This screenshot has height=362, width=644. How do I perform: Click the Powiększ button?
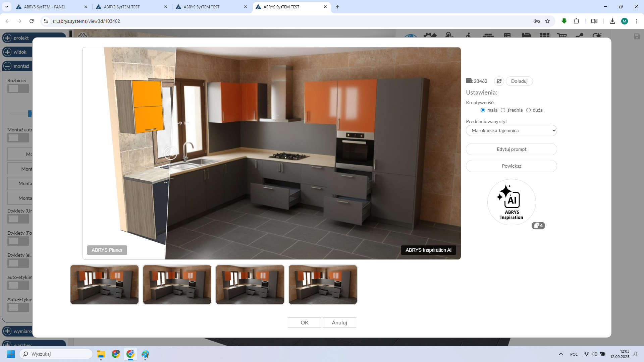[511, 166]
